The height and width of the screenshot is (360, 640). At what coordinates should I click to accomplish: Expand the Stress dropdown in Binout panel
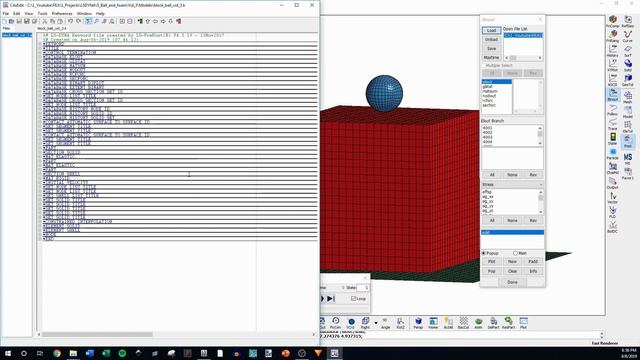click(513, 185)
